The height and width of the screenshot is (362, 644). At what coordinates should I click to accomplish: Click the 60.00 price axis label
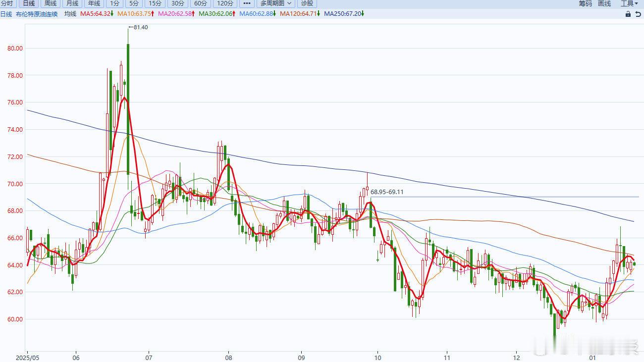click(15, 319)
